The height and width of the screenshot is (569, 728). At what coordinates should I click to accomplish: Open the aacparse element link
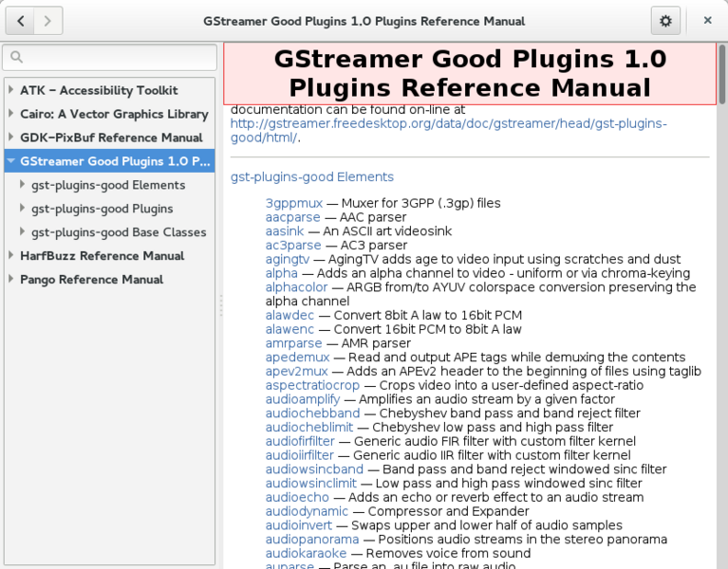pyautogui.click(x=292, y=217)
